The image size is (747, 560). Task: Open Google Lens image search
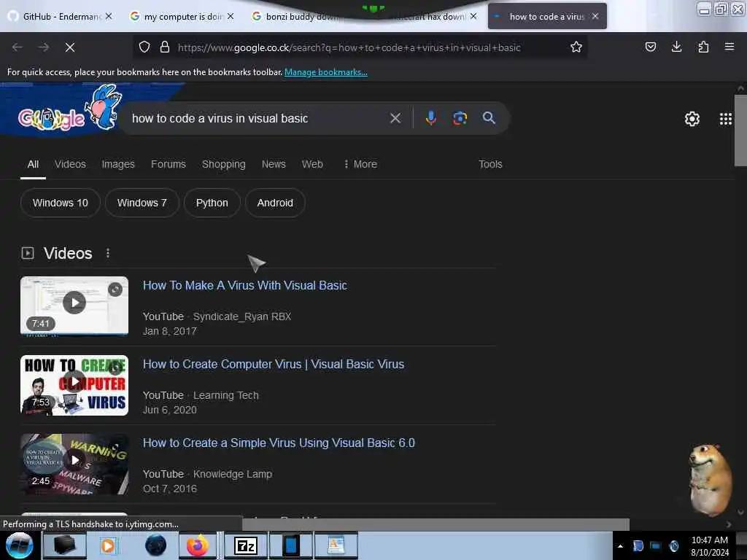(460, 118)
